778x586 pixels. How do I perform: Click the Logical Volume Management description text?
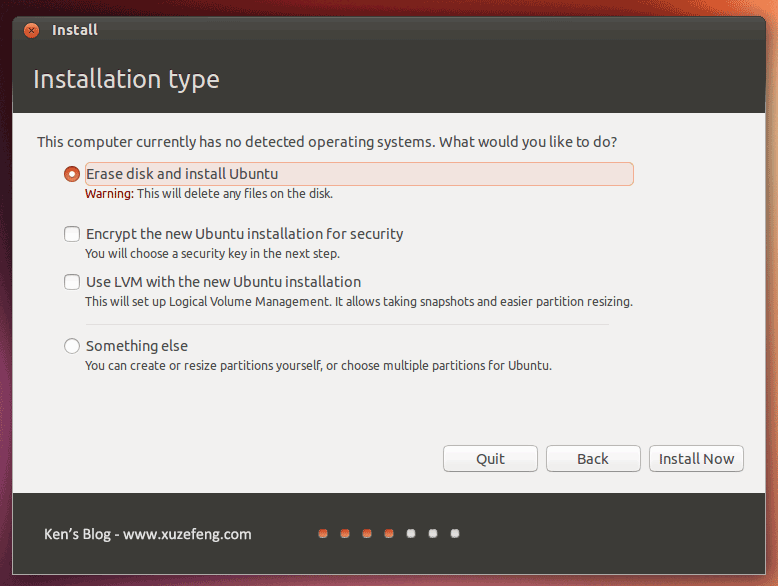click(358, 301)
